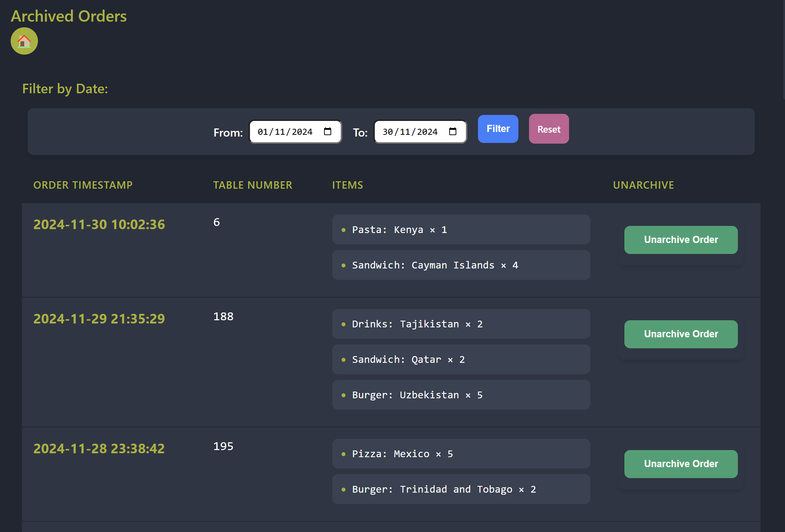This screenshot has height=532, width=785.
Task: Click the Archived Orders page title
Action: point(68,16)
